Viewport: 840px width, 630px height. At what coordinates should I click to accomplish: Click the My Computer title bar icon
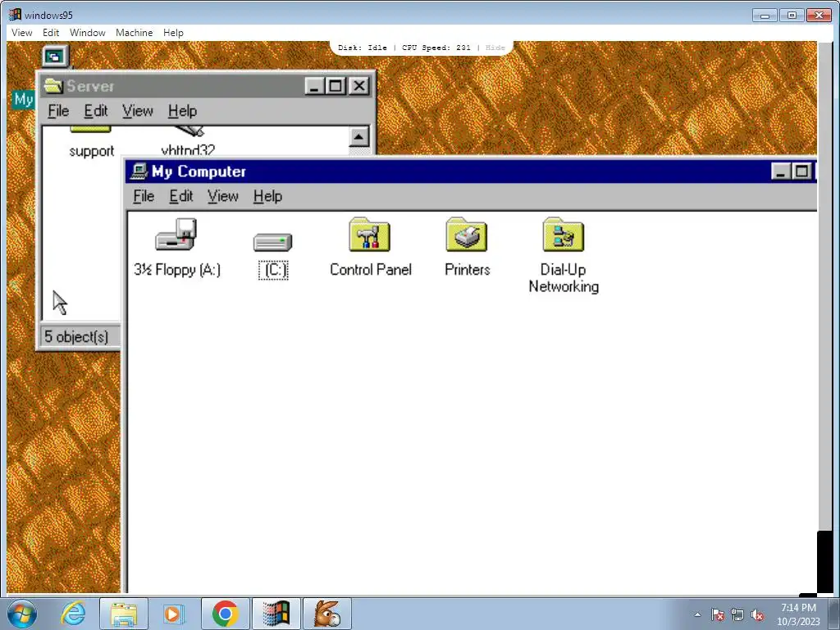tap(139, 171)
